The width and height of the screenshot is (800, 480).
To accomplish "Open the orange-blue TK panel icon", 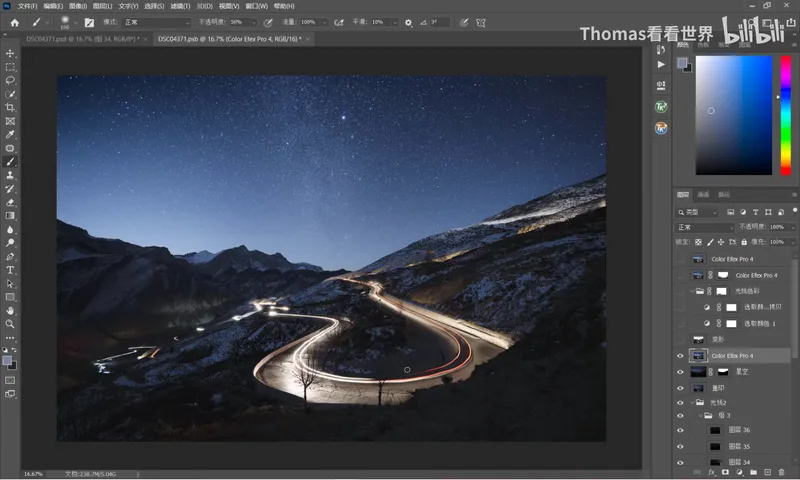I will 661,128.
